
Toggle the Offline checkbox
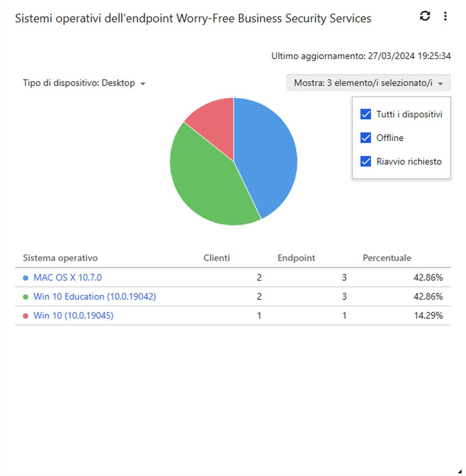pyautogui.click(x=366, y=138)
